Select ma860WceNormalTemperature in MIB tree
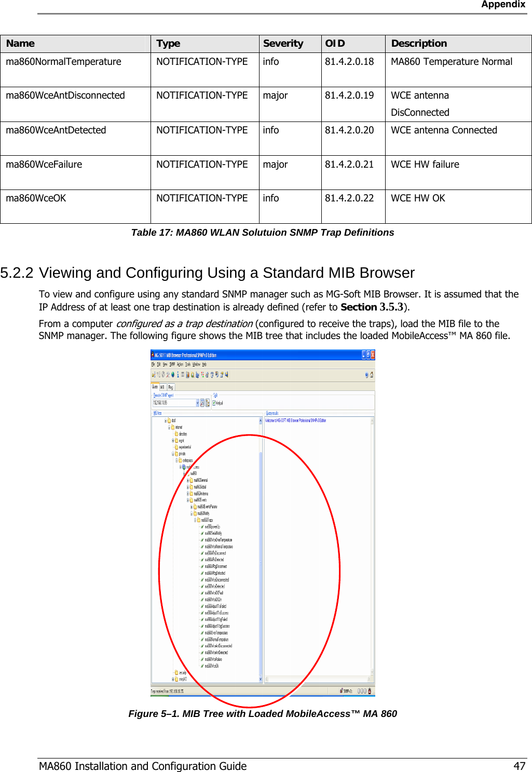Screen dimensions: 532x772 pyautogui.click(x=219, y=547)
